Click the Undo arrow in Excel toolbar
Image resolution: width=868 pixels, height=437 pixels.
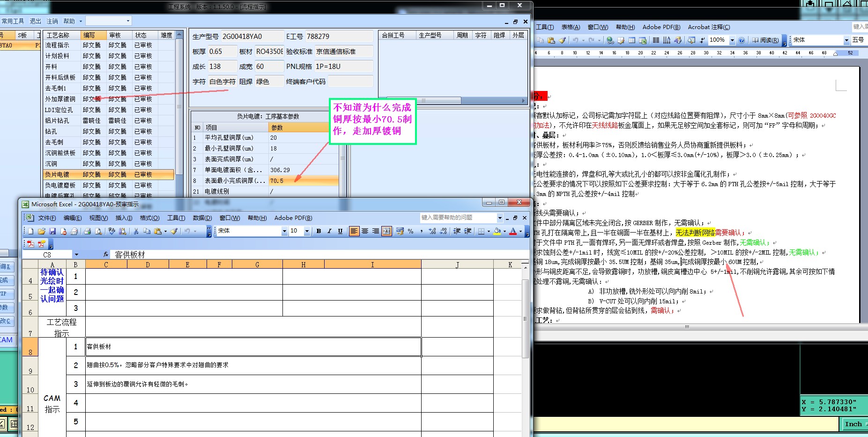pyautogui.click(x=187, y=231)
